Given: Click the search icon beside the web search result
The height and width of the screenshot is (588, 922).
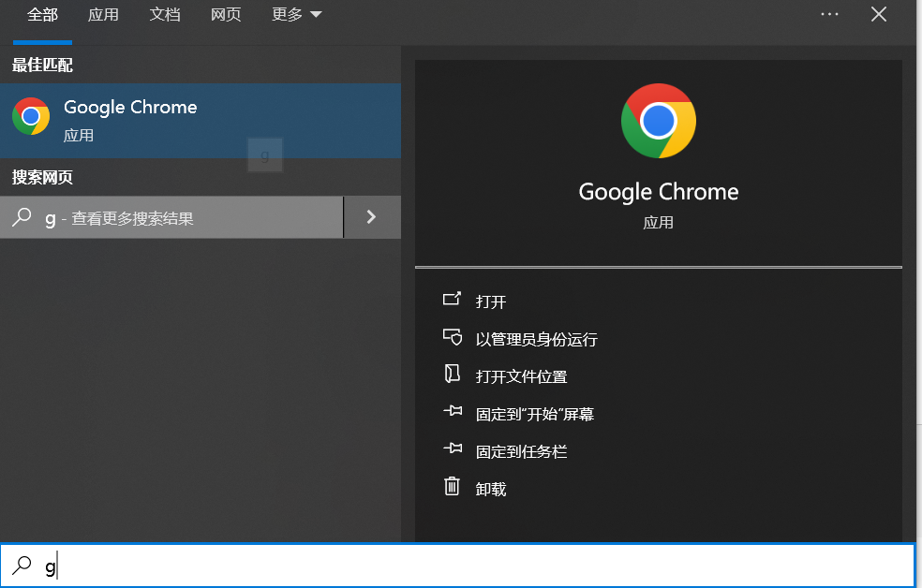Looking at the screenshot, I should point(21,215).
